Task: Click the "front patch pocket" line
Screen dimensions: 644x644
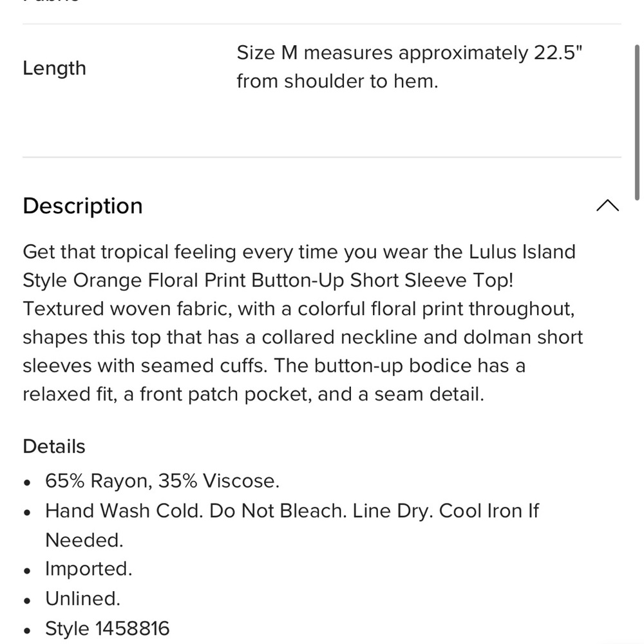Action: click(x=252, y=394)
